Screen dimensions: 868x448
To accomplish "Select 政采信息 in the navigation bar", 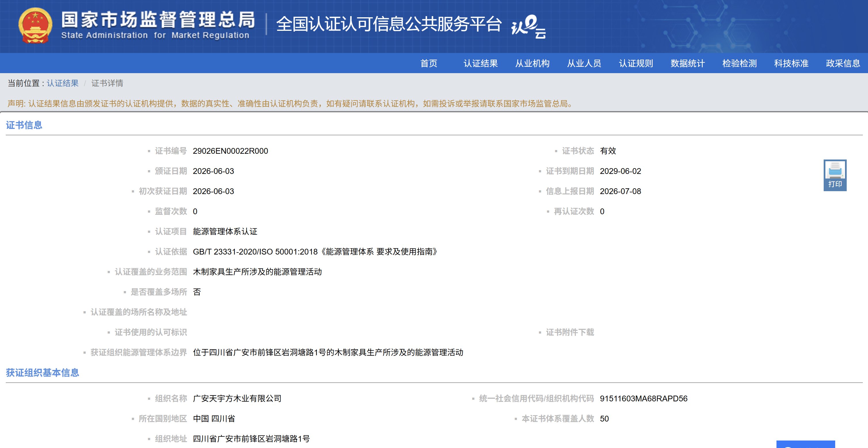I will 843,63.
